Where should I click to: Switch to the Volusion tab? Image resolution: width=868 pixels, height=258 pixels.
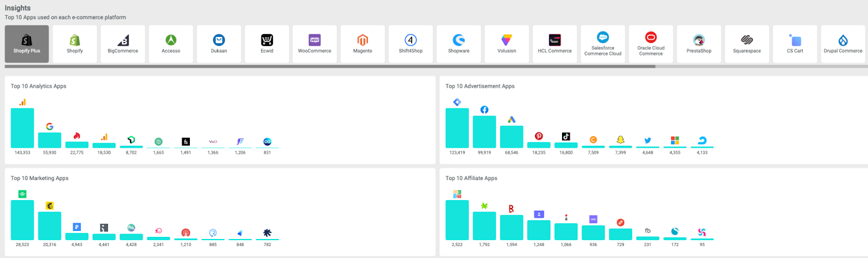coord(507,44)
